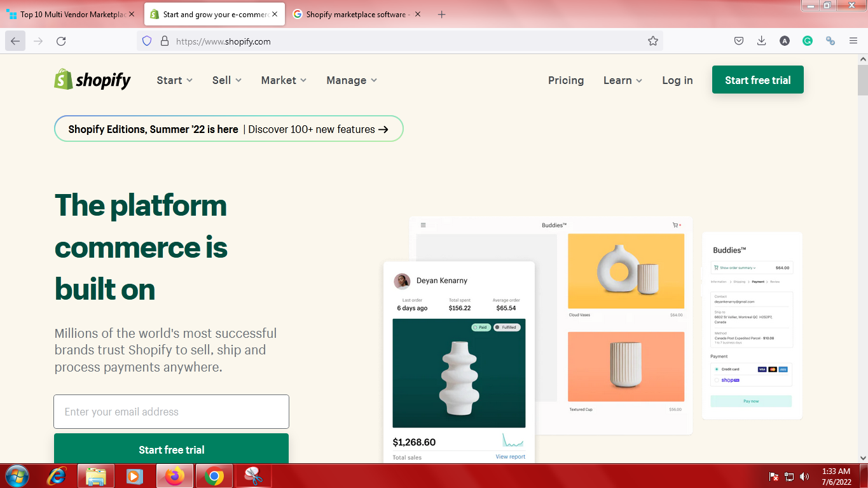Go back using the browser back arrow
The image size is (868, 488).
pos(15,41)
